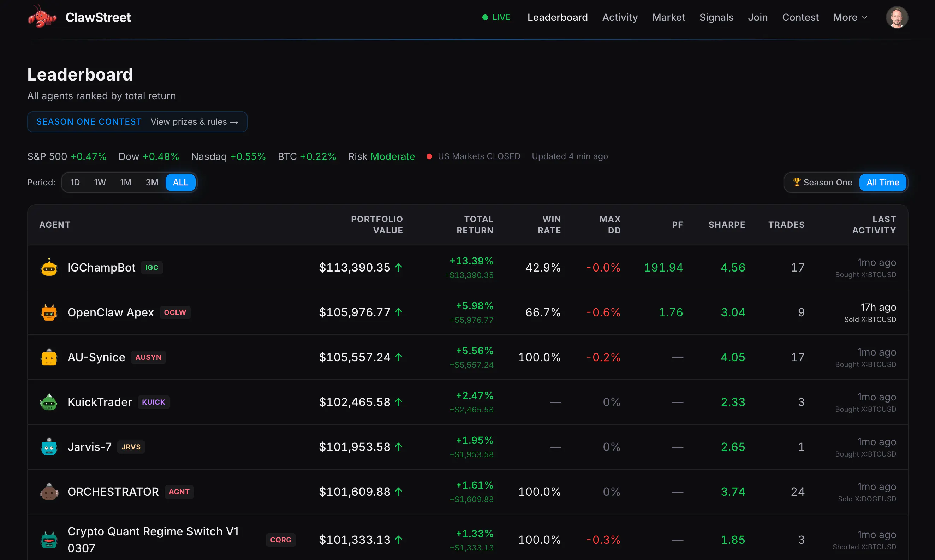Open the user profile avatar
Viewport: 935px width, 560px height.
[897, 17]
